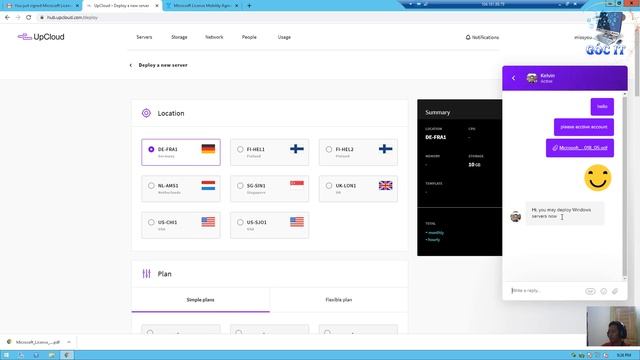Open the Network menu
This screenshot has height=360, width=640.
pos(214,37)
